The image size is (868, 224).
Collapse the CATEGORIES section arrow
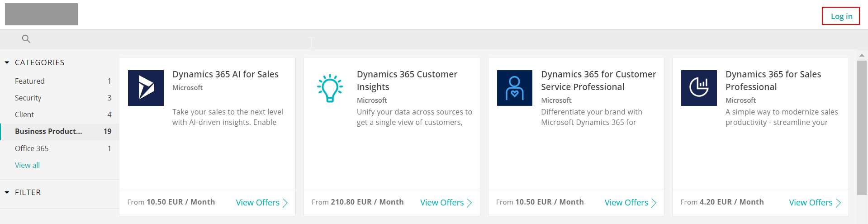click(7, 62)
